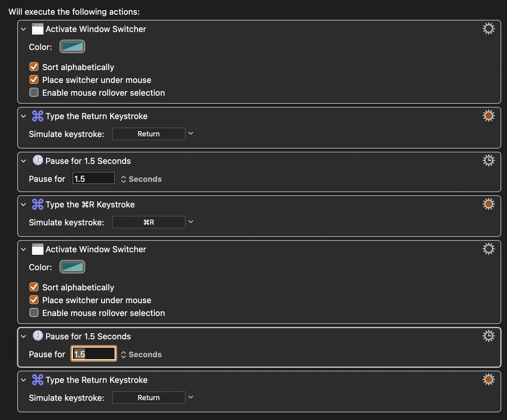Click window icon of second Activate Window Switcher action
The height and width of the screenshot is (420, 507).
pyautogui.click(x=38, y=249)
